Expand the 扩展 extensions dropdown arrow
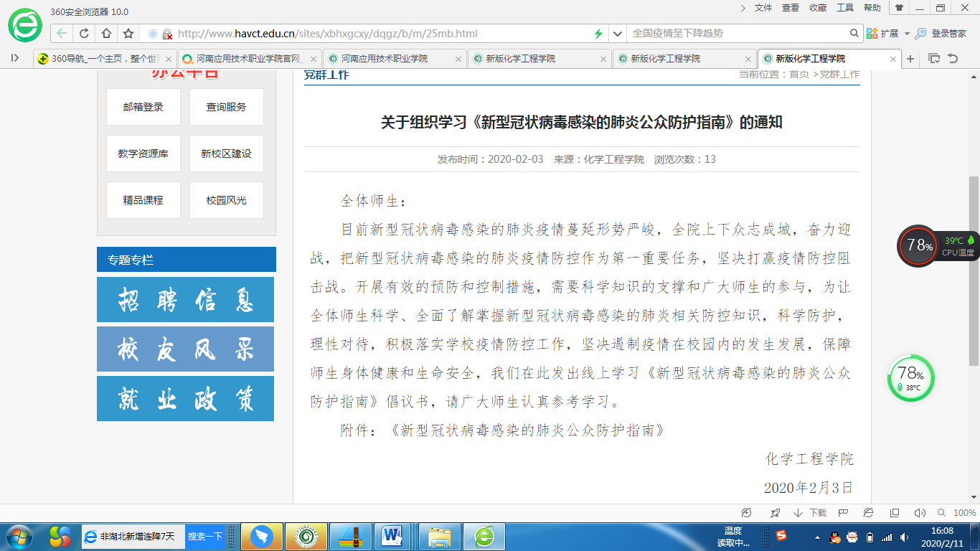 (907, 34)
